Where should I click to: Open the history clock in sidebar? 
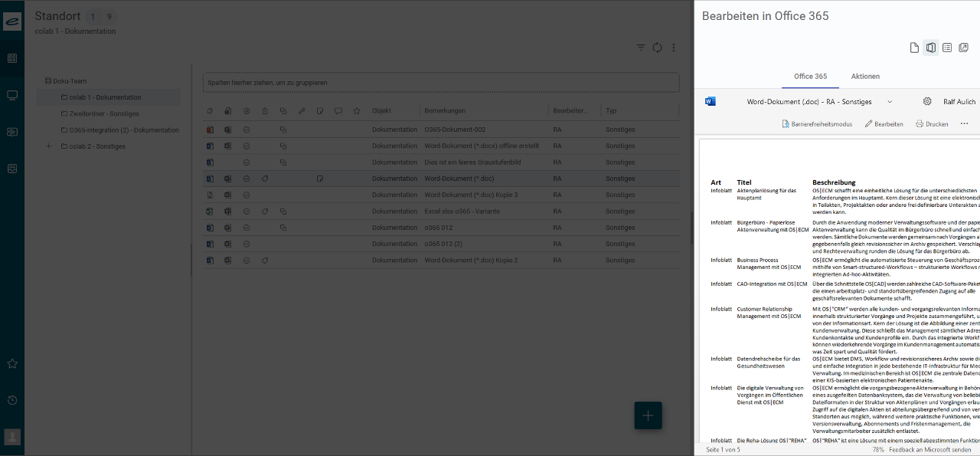(x=12, y=400)
